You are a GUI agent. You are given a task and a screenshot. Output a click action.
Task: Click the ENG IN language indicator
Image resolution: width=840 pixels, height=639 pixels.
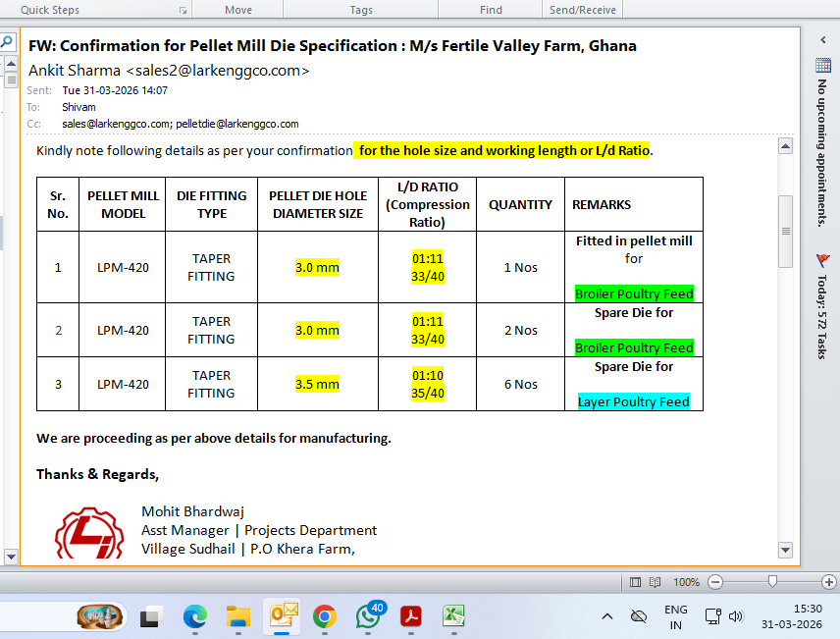[x=675, y=616]
